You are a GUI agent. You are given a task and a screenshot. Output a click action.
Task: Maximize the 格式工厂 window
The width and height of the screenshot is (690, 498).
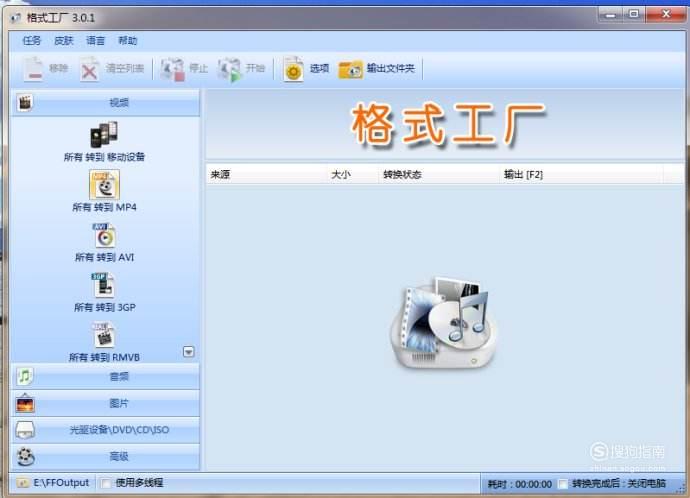[634, 15]
